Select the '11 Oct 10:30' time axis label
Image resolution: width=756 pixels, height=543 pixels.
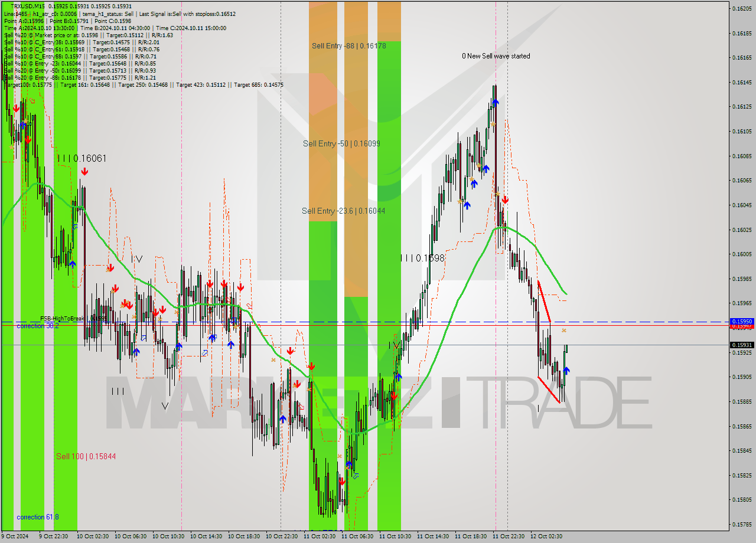395,537
